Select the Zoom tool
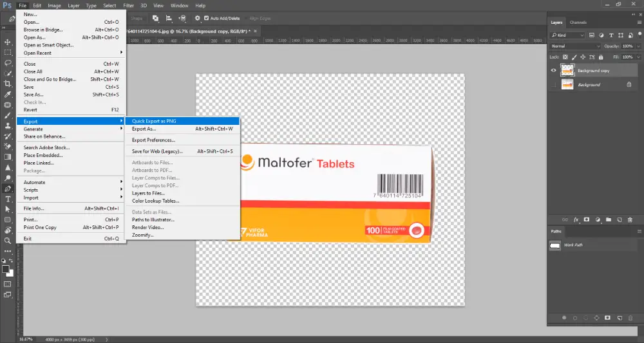 coord(7,241)
